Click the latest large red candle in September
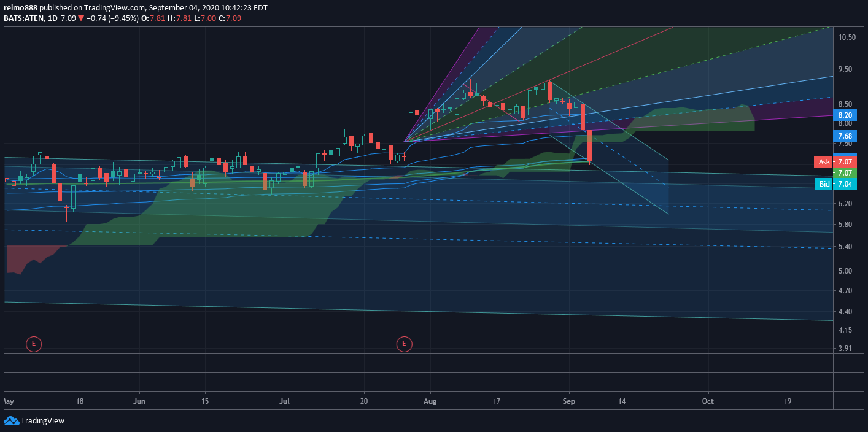The width and height of the screenshot is (868, 432). coord(589,145)
